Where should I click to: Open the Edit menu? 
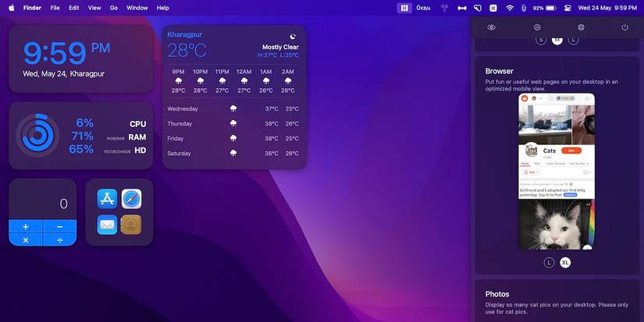click(x=74, y=8)
